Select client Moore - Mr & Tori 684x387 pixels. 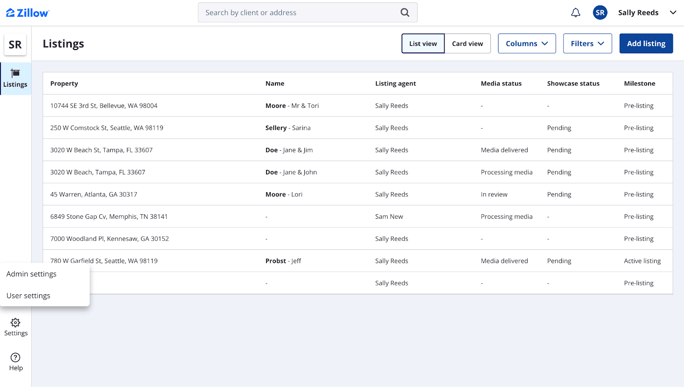[x=292, y=106]
